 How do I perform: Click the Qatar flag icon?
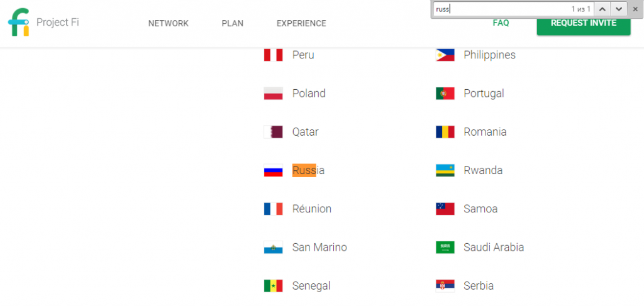[273, 132]
